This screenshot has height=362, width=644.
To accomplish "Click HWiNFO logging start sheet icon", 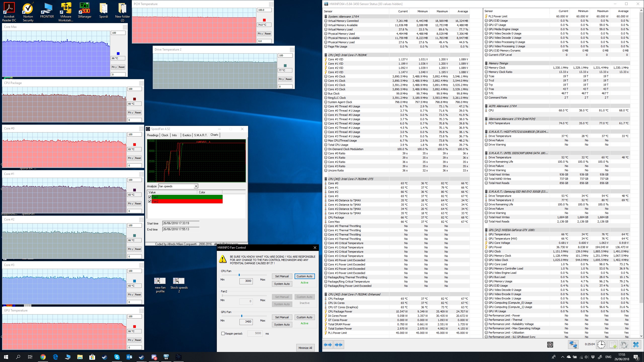I will pyautogui.click(x=613, y=345).
